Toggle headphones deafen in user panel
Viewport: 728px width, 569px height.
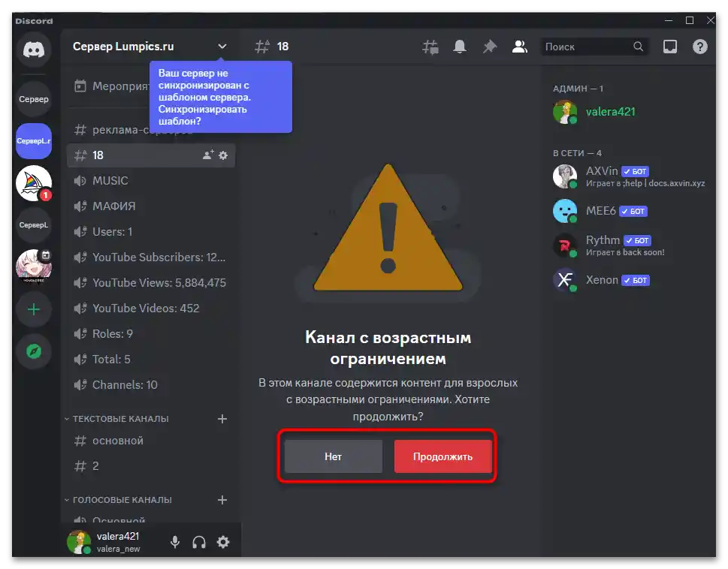click(x=199, y=542)
